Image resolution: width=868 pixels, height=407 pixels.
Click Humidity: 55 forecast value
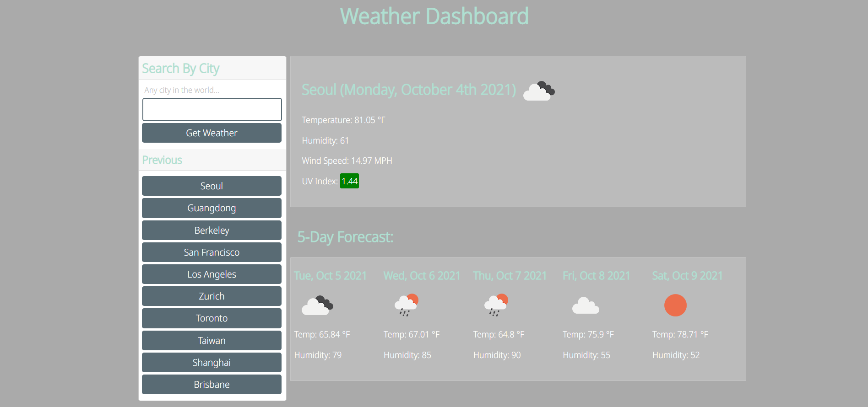586,355
